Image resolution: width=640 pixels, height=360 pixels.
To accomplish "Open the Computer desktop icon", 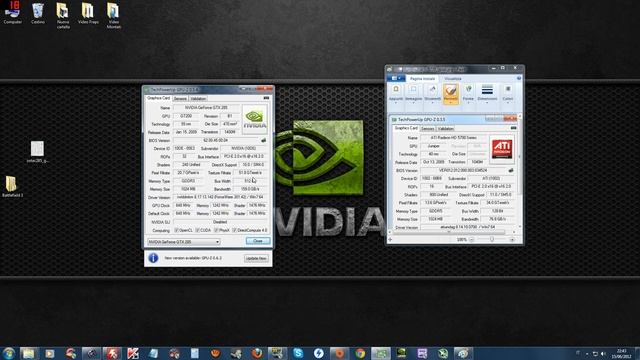I will tap(13, 12).
